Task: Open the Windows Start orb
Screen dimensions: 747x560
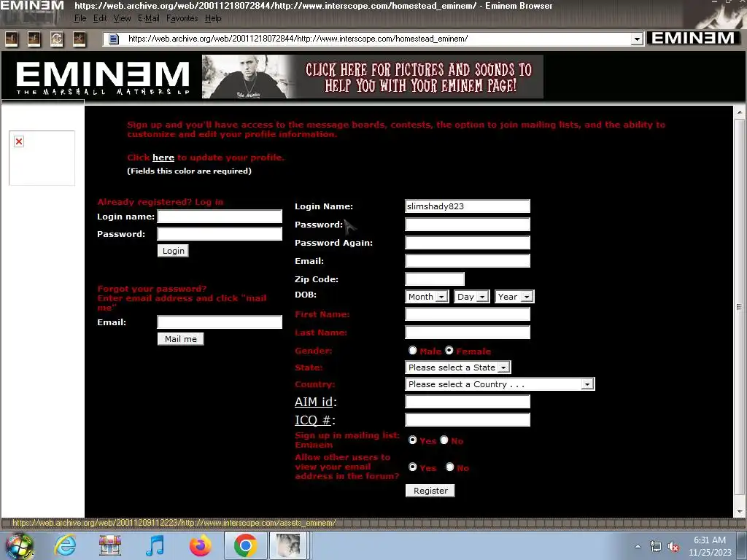Action: point(19,545)
